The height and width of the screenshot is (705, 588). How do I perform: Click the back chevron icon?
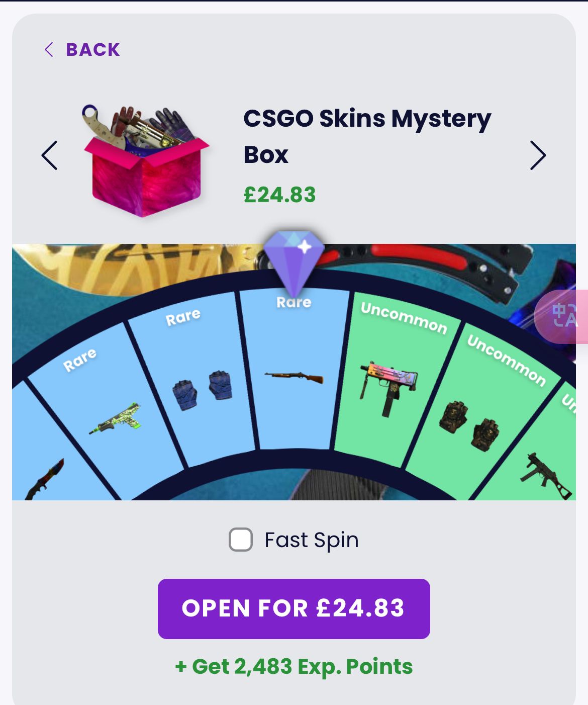pyautogui.click(x=49, y=49)
